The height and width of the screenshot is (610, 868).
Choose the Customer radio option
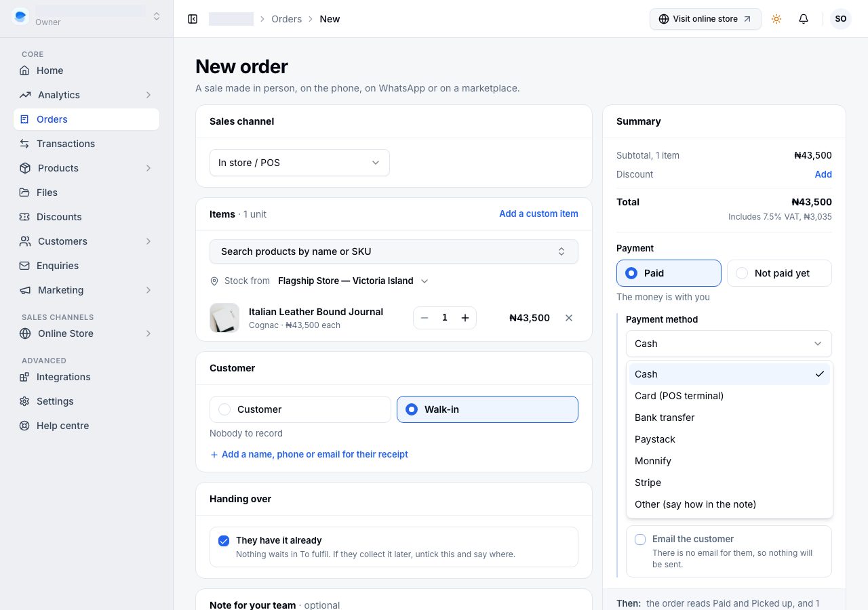[x=300, y=409]
